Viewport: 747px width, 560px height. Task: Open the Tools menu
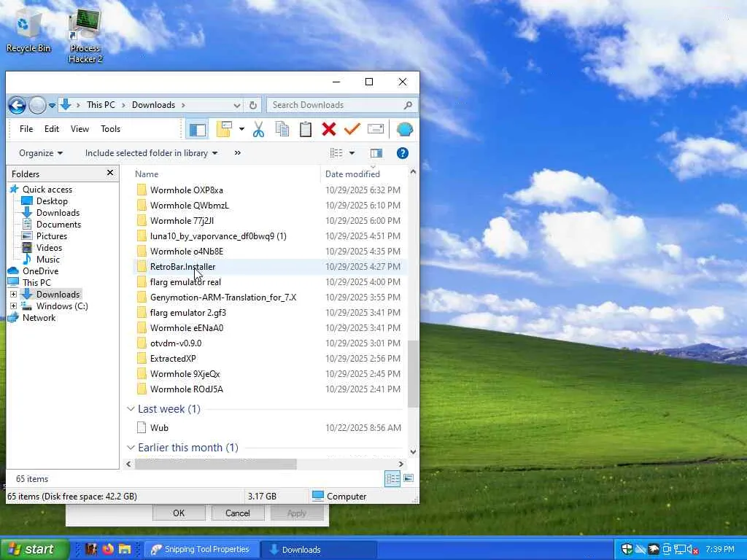pyautogui.click(x=111, y=129)
